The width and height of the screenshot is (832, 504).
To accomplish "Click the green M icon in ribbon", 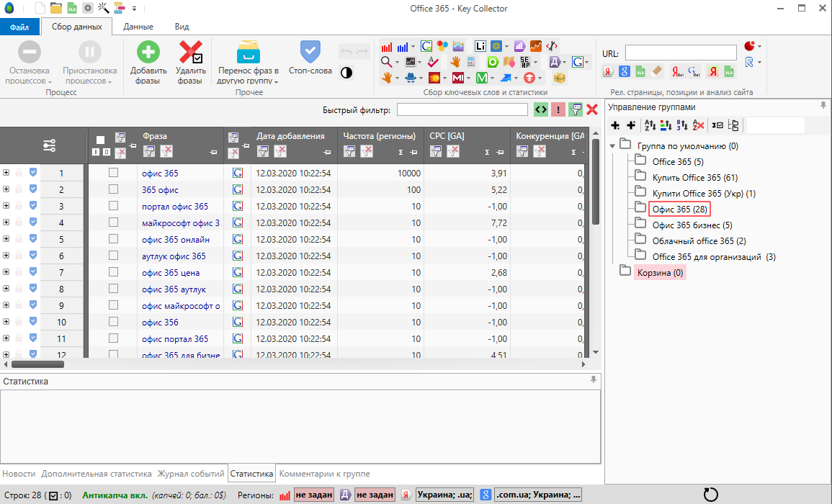I will [482, 78].
